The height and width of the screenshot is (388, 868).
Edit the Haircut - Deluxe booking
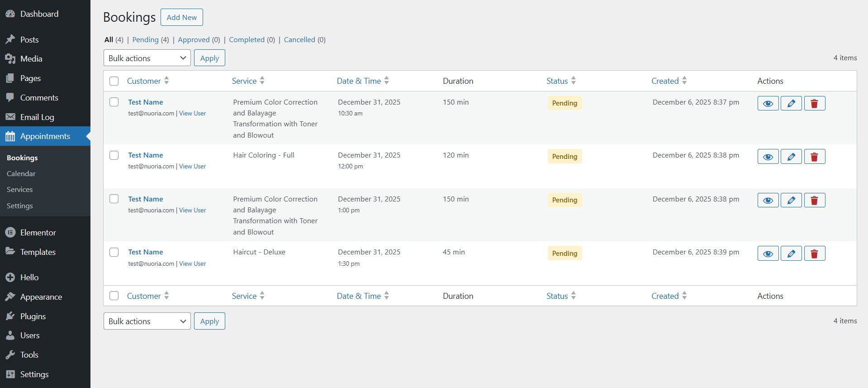[x=791, y=254]
